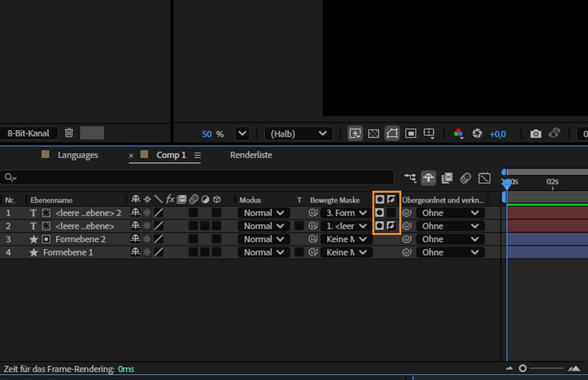588x380 pixels.
Task: Toggle the mask and shape path visibility icon
Action: (x=392, y=133)
